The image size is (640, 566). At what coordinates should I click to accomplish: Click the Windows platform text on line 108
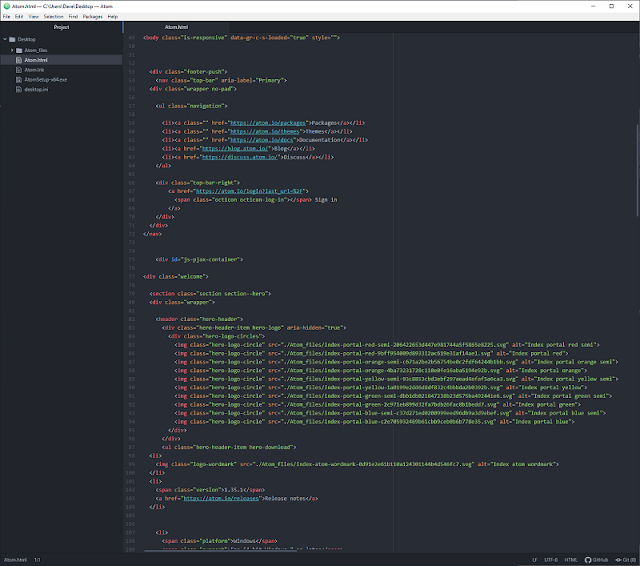(242, 541)
